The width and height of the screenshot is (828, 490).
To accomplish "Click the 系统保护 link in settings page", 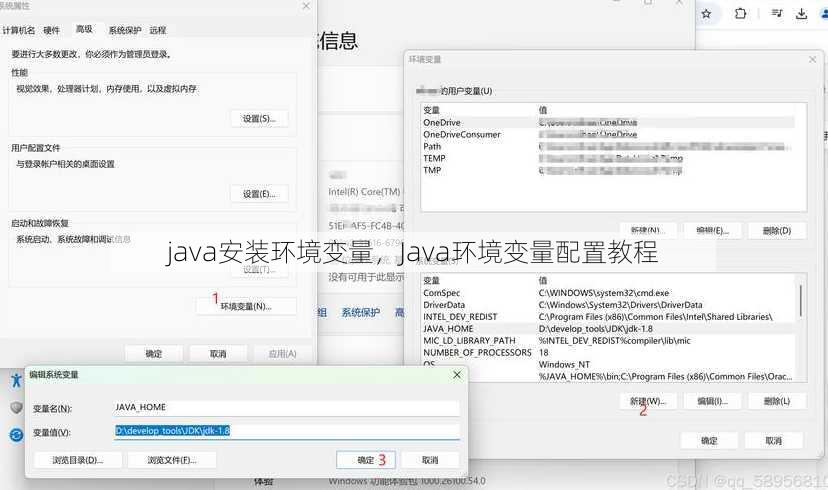I will pyautogui.click(x=361, y=312).
